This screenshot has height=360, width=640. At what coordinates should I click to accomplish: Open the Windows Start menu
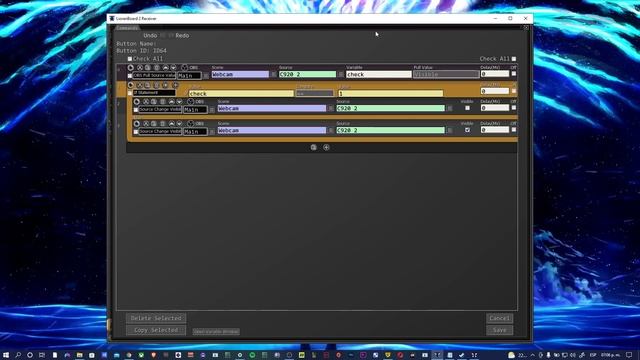tap(6, 355)
